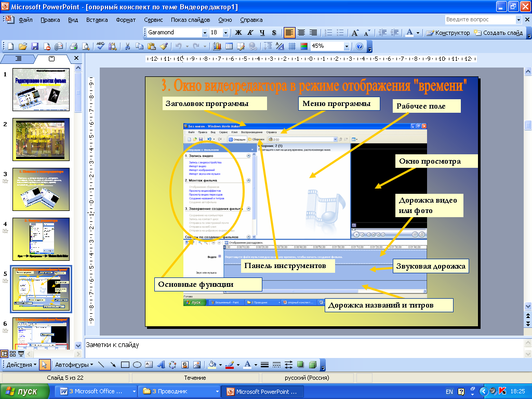Insert a table from the toolbar
The image size is (532, 399).
pyautogui.click(x=229, y=46)
